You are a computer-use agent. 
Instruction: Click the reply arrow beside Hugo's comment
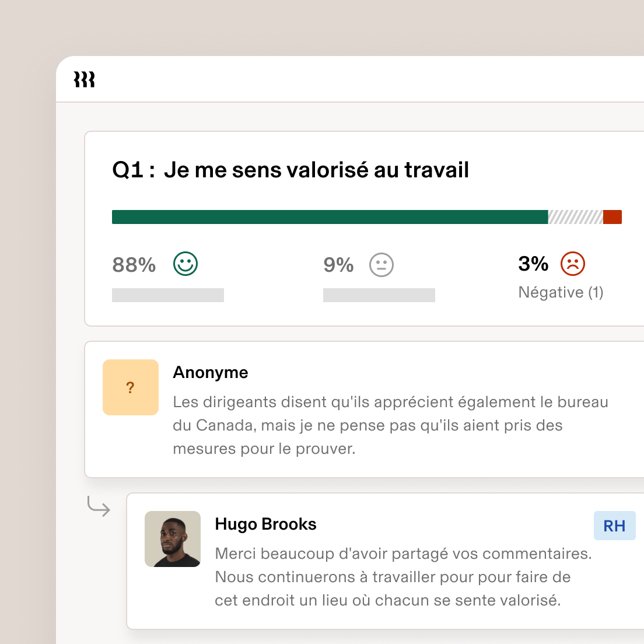coord(100,507)
